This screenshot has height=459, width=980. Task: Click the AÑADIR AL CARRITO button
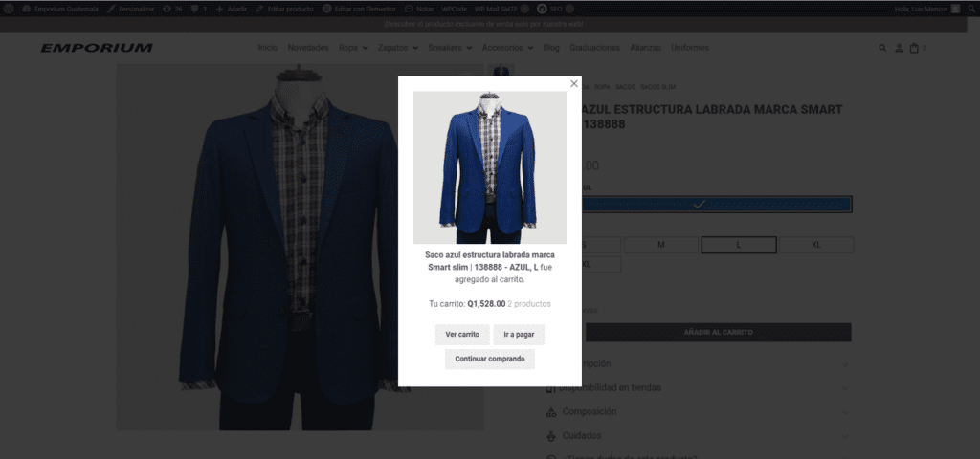718,332
